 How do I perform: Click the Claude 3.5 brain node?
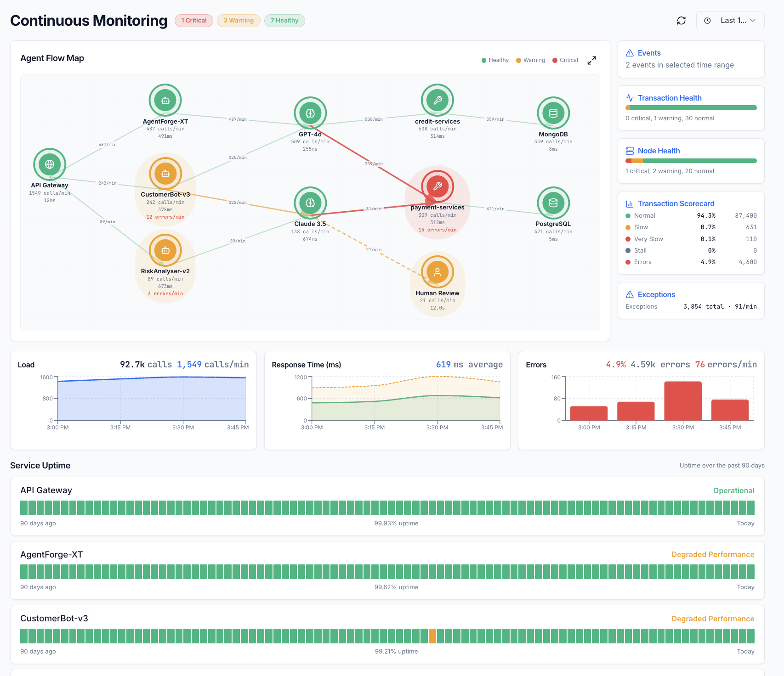tap(310, 203)
